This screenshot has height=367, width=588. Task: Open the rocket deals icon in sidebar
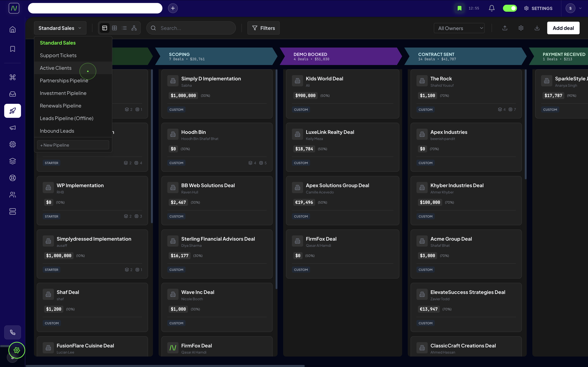13,111
